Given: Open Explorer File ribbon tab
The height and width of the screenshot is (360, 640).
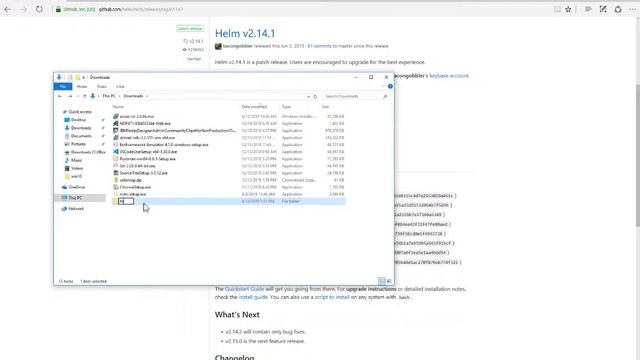Looking at the screenshot, I should click(63, 87).
